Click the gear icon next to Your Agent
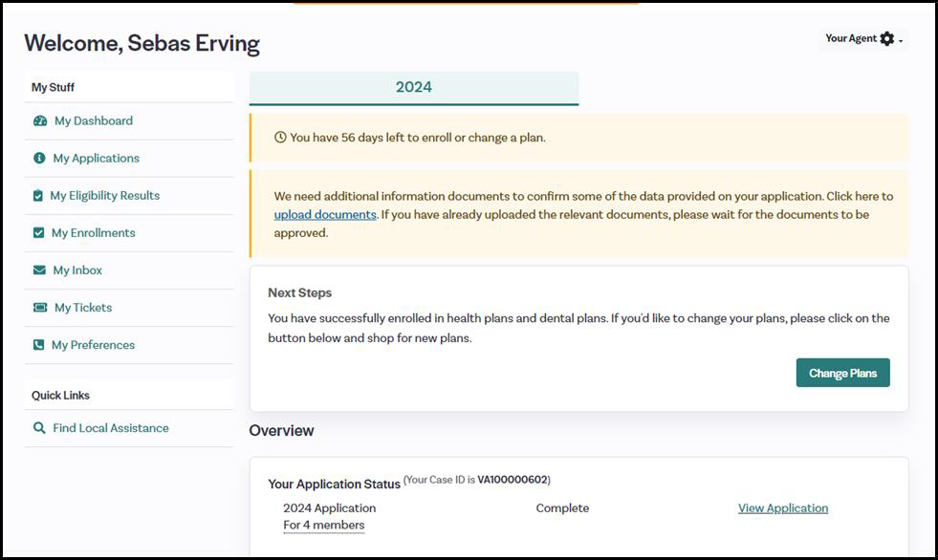The width and height of the screenshot is (938, 560). click(x=887, y=39)
